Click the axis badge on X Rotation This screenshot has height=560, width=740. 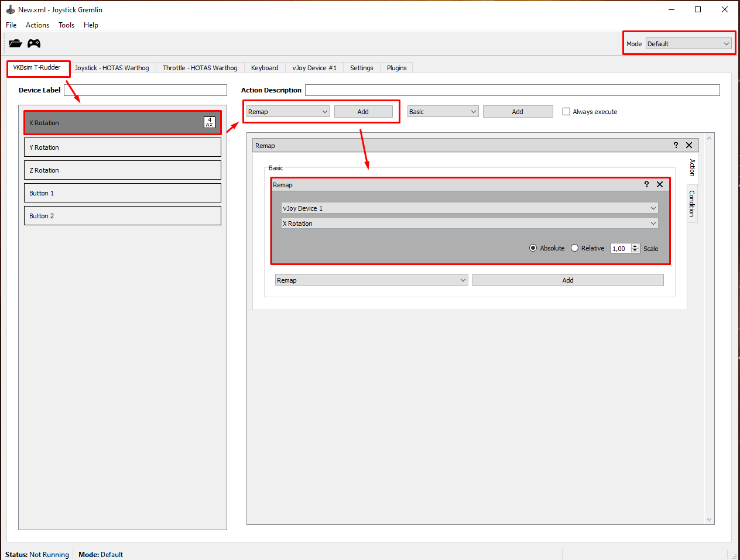pos(210,122)
